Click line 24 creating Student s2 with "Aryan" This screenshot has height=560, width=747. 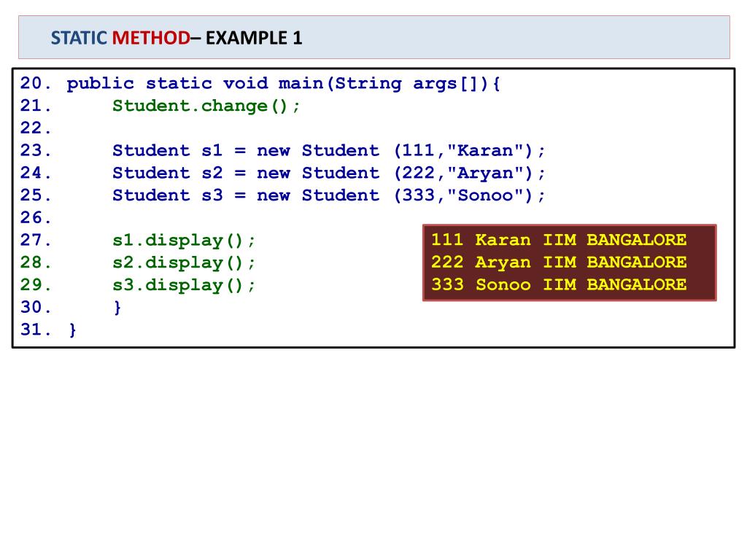pyautogui.click(x=329, y=174)
